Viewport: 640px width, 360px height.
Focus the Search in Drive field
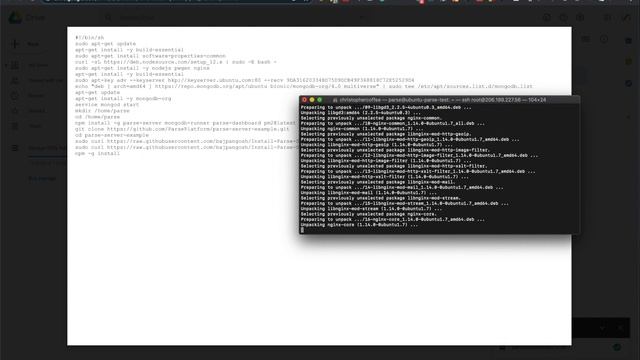coord(237,18)
